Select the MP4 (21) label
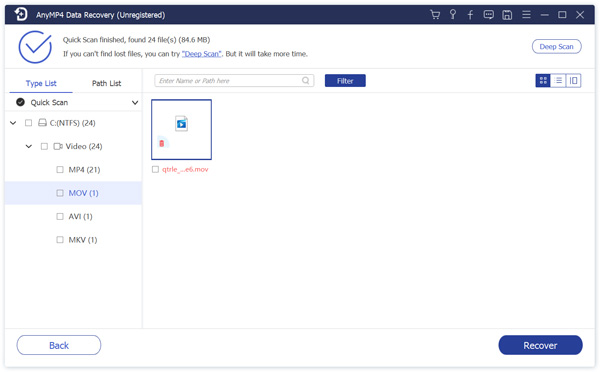This screenshot has height=372, width=600. (84, 170)
